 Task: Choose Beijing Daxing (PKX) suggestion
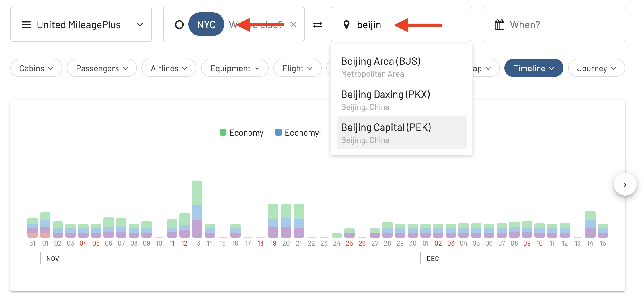pos(401,100)
